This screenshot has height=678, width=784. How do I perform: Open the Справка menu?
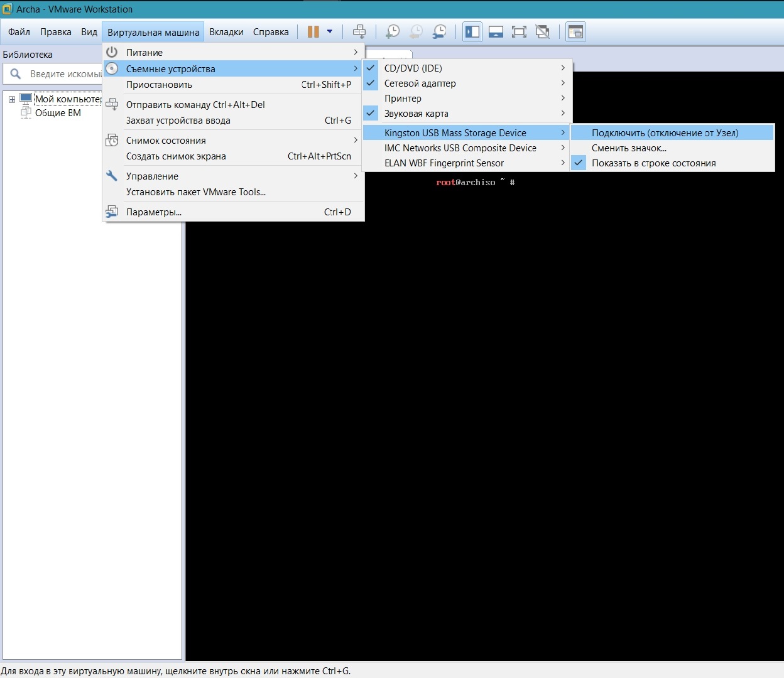[x=271, y=32]
